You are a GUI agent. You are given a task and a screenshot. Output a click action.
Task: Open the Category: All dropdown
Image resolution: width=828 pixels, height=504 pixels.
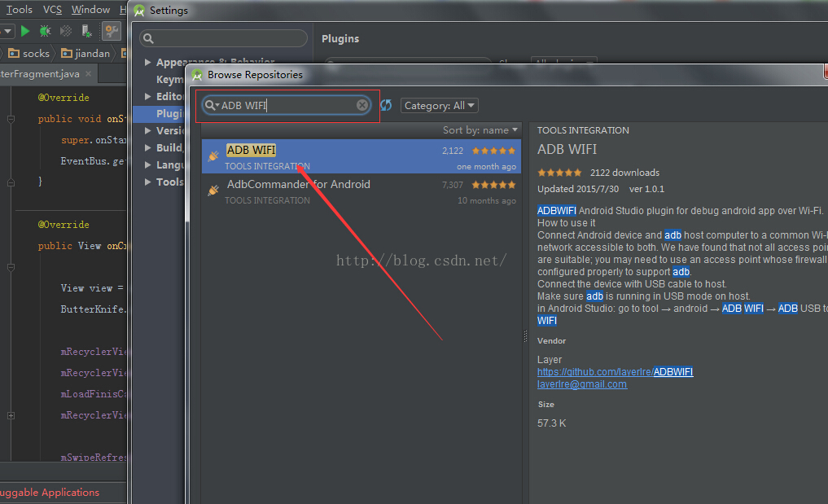point(440,106)
